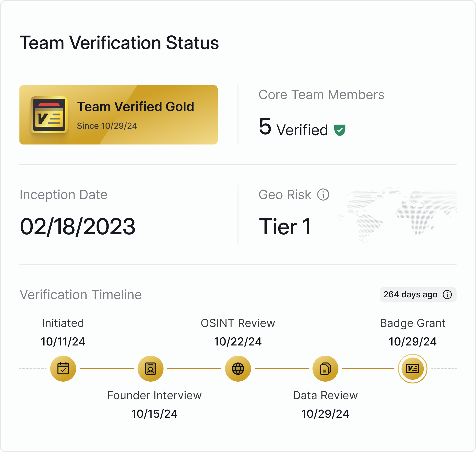Click the info icon beside 264 days ago
The width and height of the screenshot is (476, 452).
tap(447, 295)
